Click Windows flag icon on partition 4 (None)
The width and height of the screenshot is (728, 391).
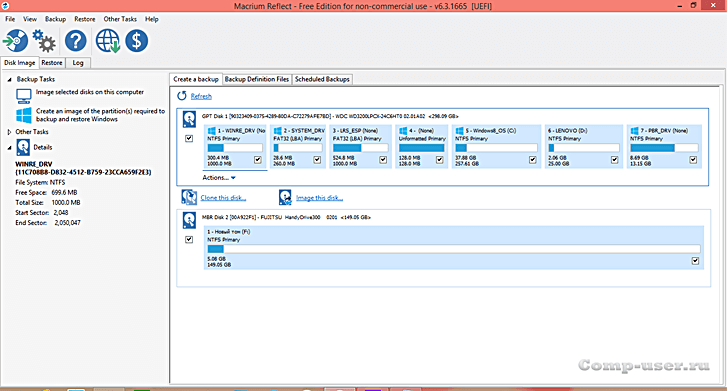point(403,130)
